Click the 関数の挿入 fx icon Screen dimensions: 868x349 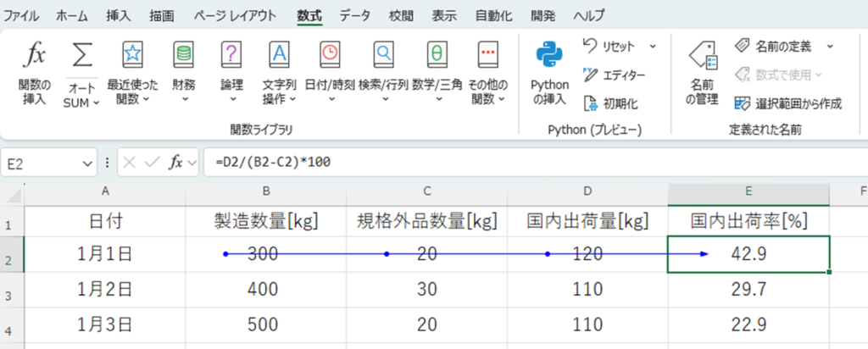35,56
